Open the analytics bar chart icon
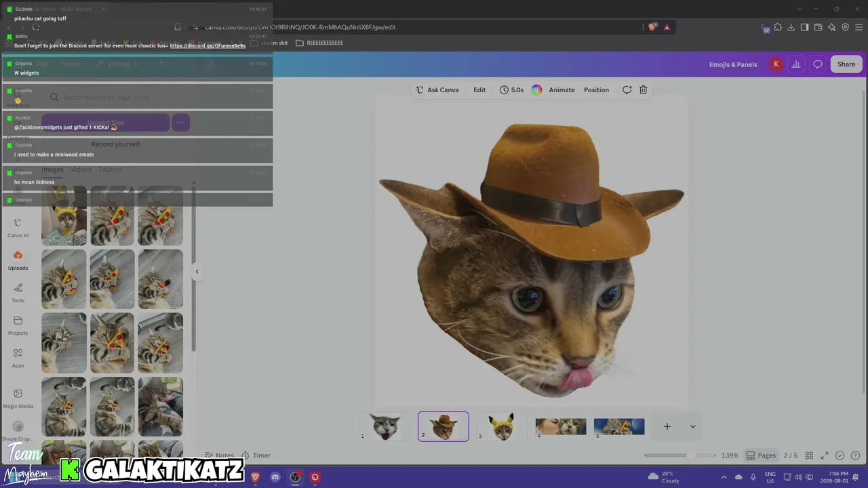Screen dimensions: 868x488 796,64
